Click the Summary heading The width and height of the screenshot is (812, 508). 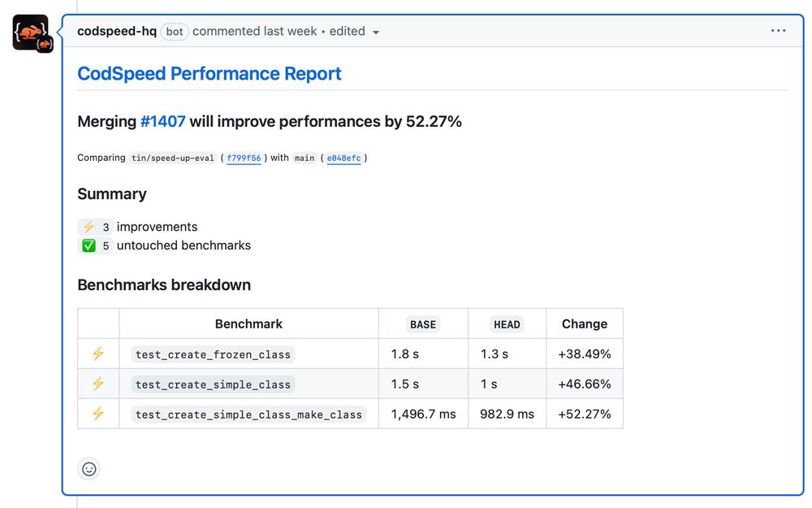(x=112, y=194)
